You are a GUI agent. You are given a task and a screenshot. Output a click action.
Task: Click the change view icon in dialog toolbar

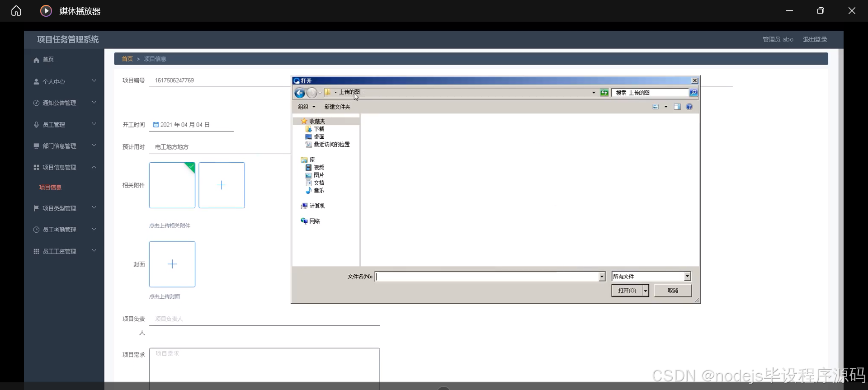(656, 107)
